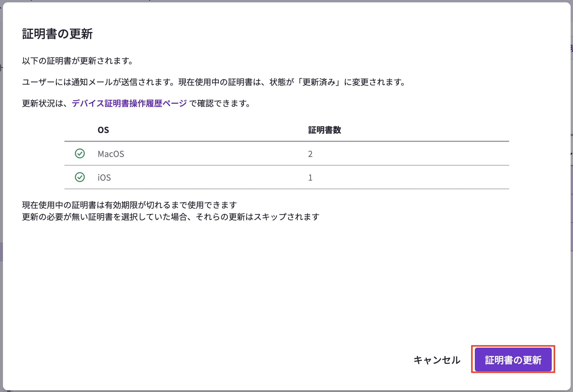
Task: Click the sentence ユーザーには通知メールが送信されます
Action: [98, 82]
